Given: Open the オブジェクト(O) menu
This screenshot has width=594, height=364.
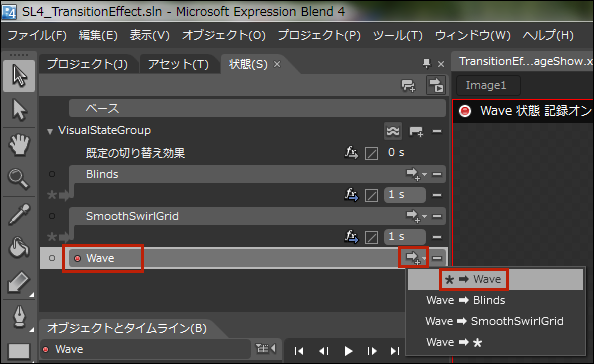Looking at the screenshot, I should click(224, 35).
